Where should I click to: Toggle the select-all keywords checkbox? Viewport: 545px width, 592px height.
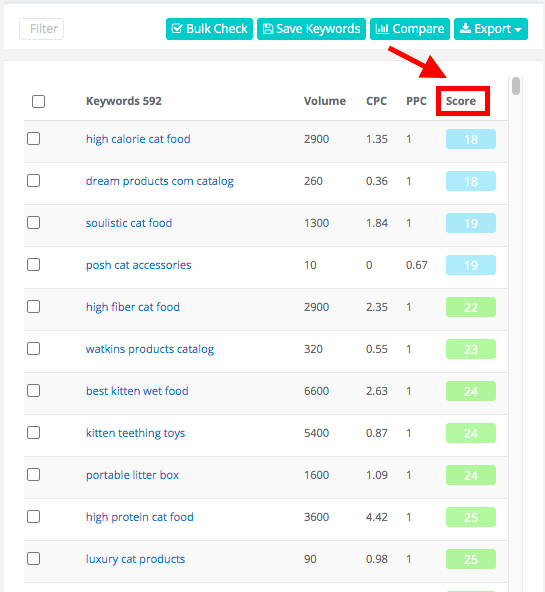[x=38, y=101]
